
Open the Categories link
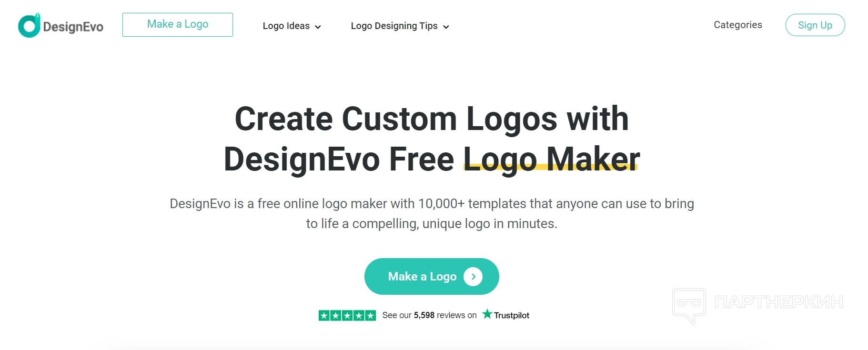737,25
